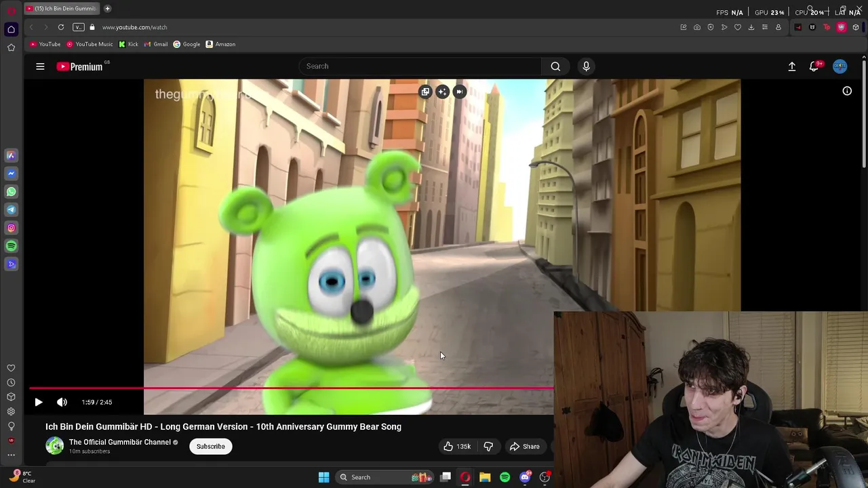868x488 pixels.
Task: Open YouTube notifications bell
Action: click(x=814, y=66)
